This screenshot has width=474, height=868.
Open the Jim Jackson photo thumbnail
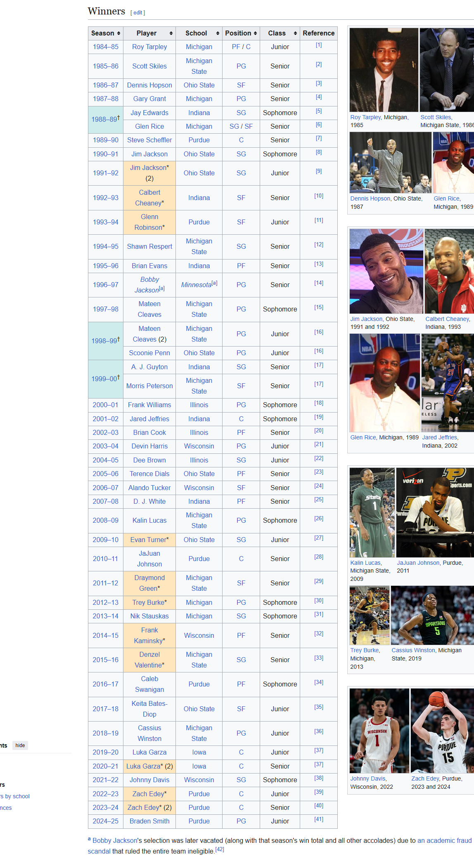pos(386,271)
